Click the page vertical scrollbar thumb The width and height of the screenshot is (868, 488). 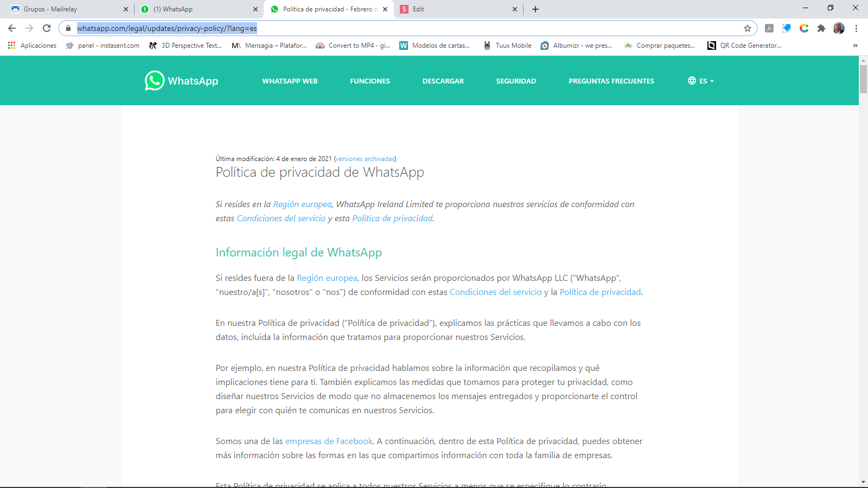(x=863, y=79)
